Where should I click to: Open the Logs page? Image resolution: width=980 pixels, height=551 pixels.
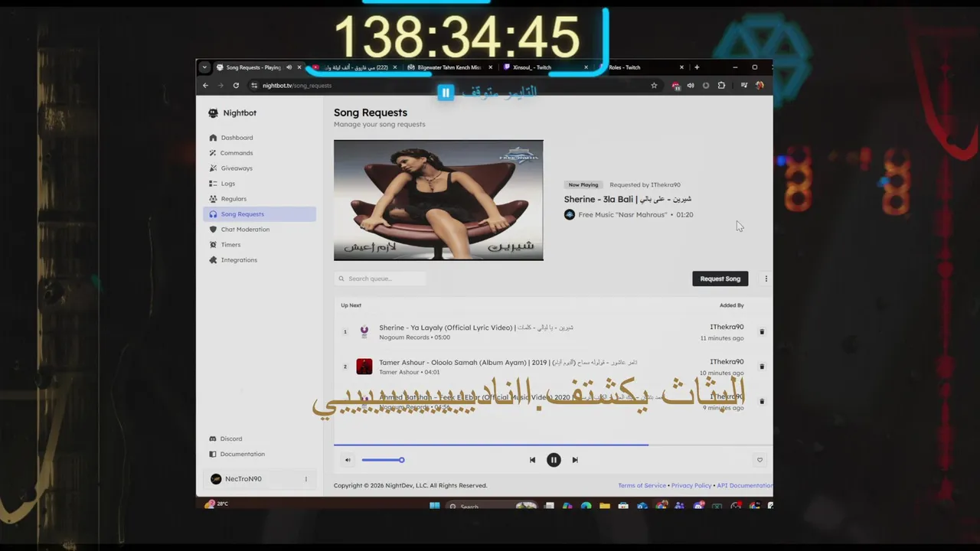pyautogui.click(x=260, y=184)
